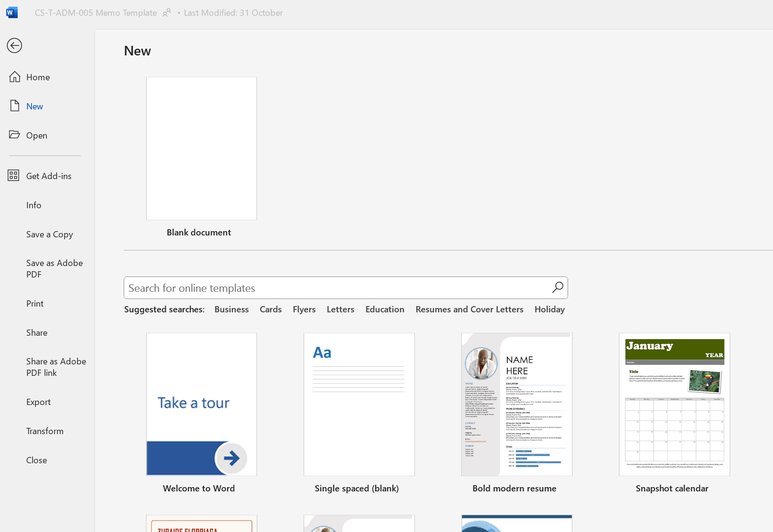This screenshot has height=532, width=773.
Task: Search suggested category Education
Action: [385, 309]
